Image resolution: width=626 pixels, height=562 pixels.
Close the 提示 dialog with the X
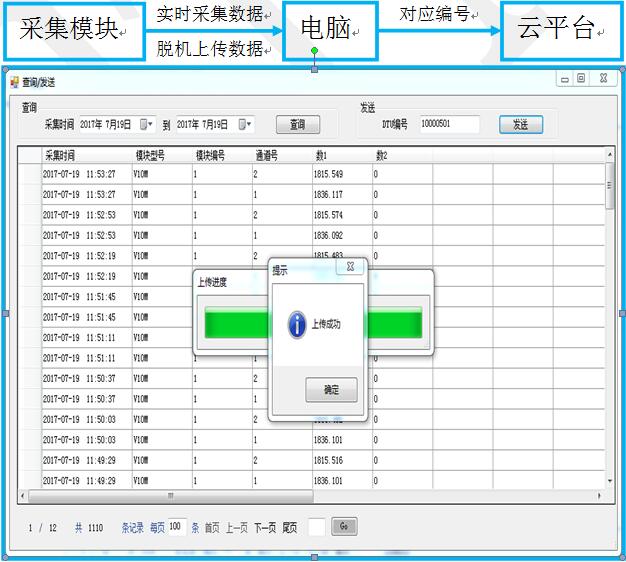(x=351, y=268)
